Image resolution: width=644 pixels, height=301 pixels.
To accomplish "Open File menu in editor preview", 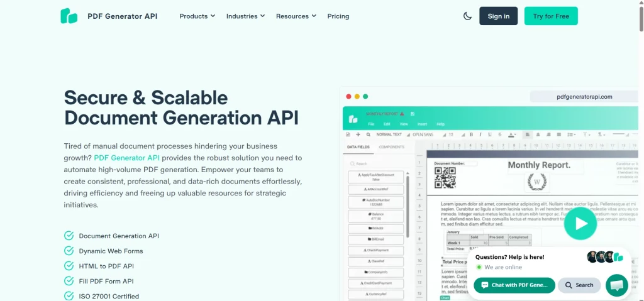I will point(371,124).
